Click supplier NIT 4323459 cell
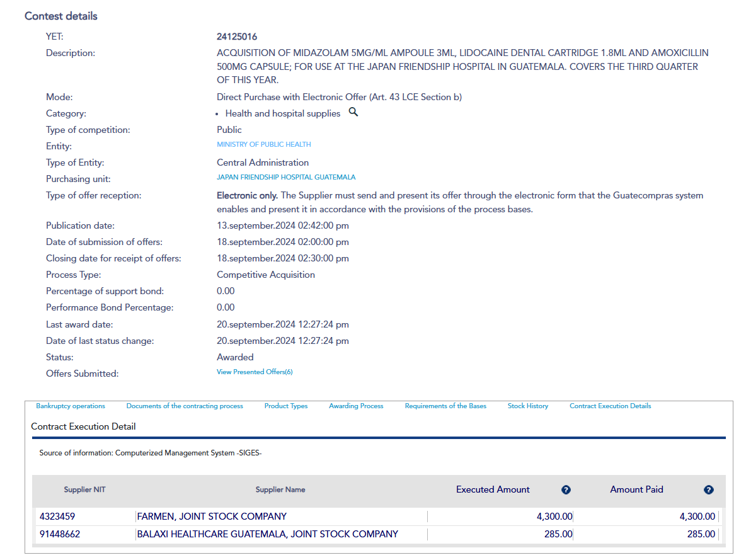The height and width of the screenshot is (560, 746). pos(57,517)
